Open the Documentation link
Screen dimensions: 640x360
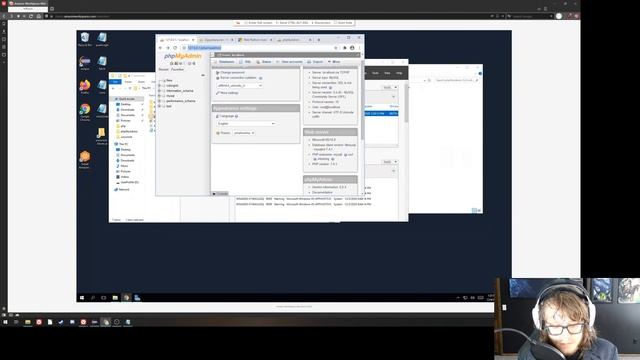[x=322, y=192]
